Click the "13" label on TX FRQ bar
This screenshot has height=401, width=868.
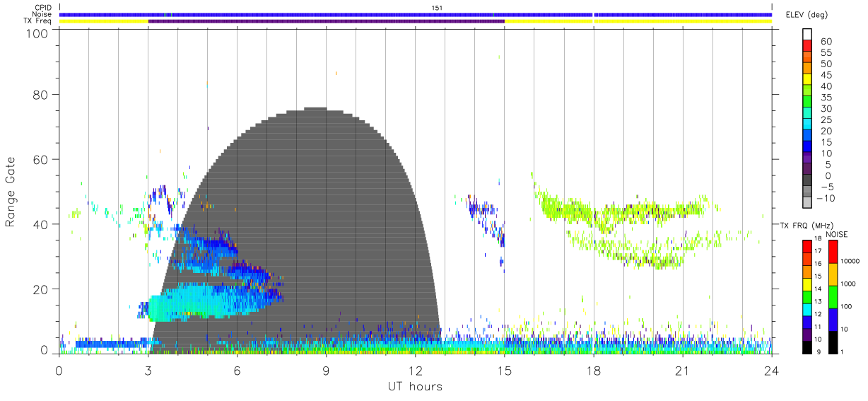[x=816, y=301]
